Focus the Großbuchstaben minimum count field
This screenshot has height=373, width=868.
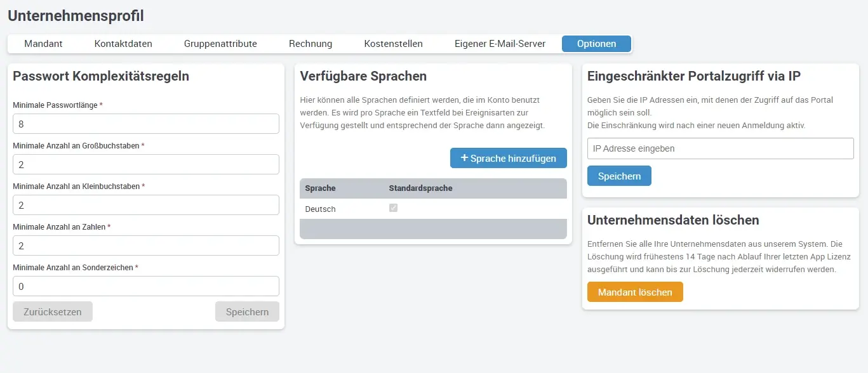click(x=146, y=164)
